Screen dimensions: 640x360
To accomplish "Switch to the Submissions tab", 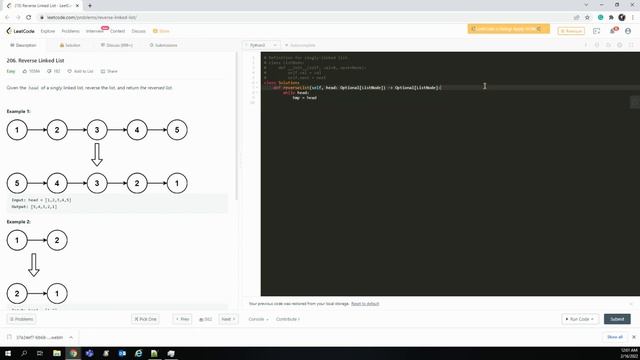I will (163, 45).
